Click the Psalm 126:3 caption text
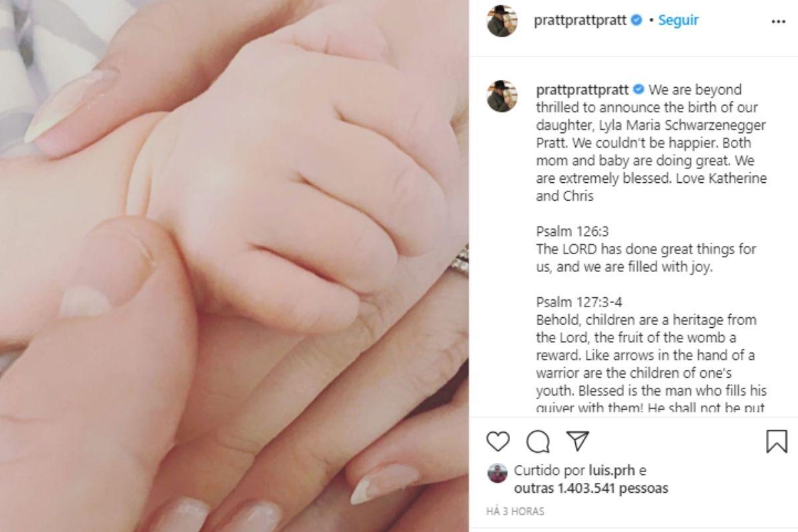 pyautogui.click(x=573, y=232)
